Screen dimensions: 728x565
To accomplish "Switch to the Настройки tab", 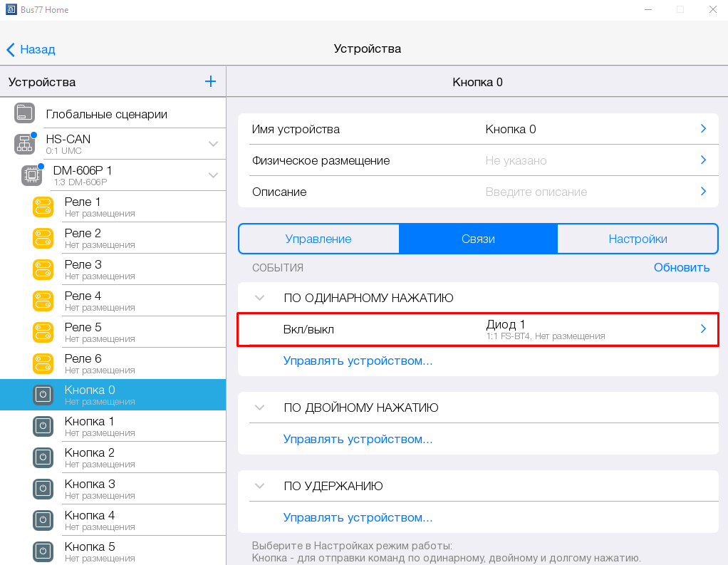I will [x=638, y=239].
